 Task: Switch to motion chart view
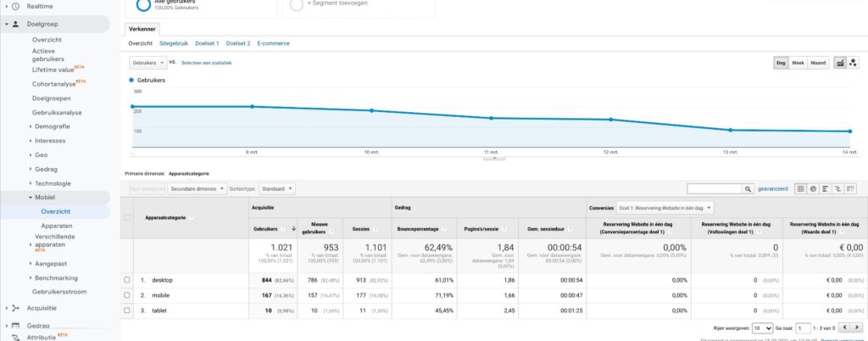[853, 63]
